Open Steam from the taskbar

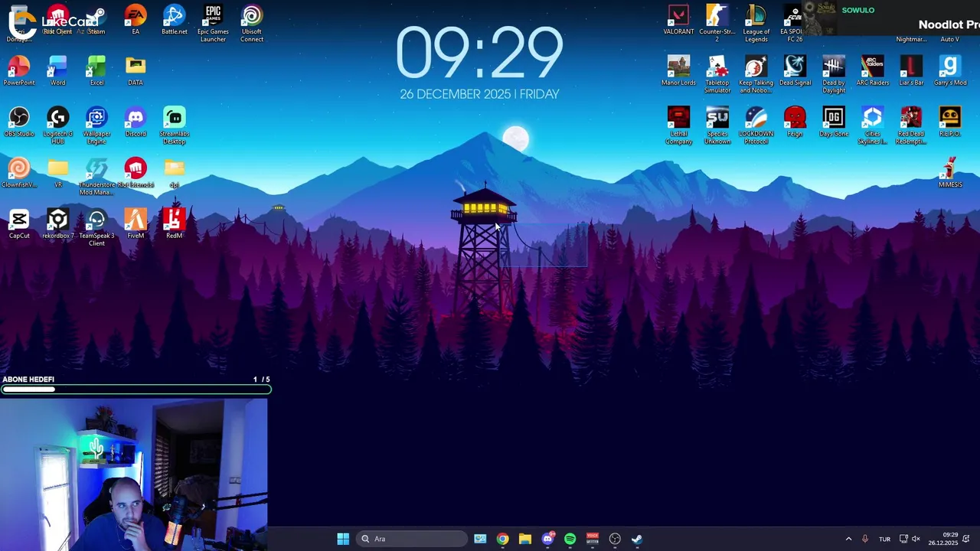[637, 539]
